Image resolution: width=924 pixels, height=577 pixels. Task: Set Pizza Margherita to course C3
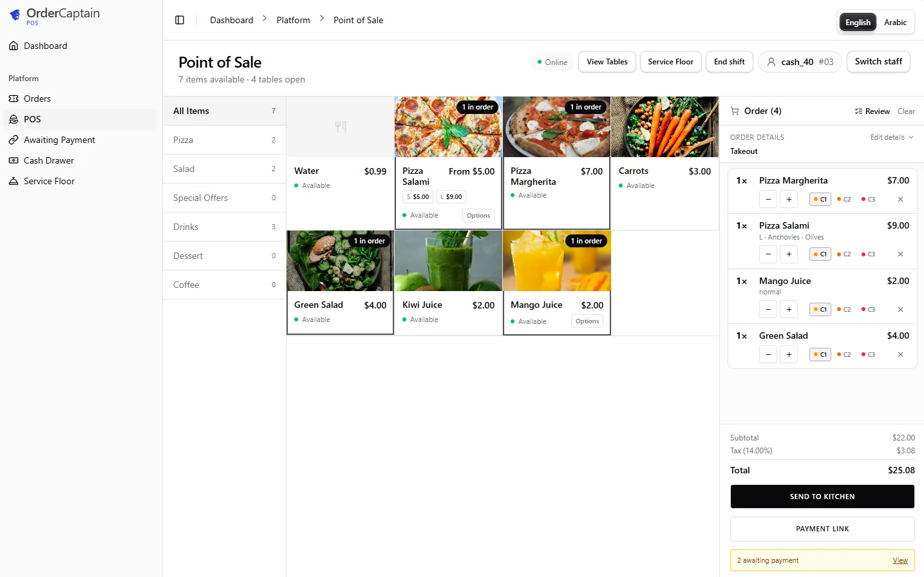point(868,200)
